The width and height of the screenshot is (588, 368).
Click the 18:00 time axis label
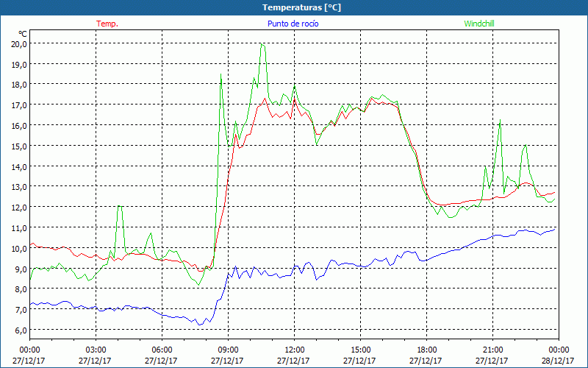coord(426,350)
